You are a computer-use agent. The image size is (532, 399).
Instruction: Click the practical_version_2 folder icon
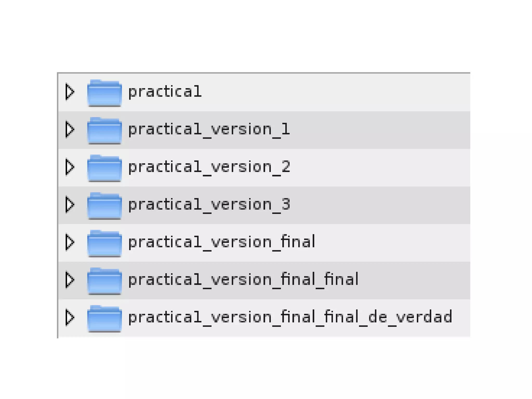coord(104,168)
